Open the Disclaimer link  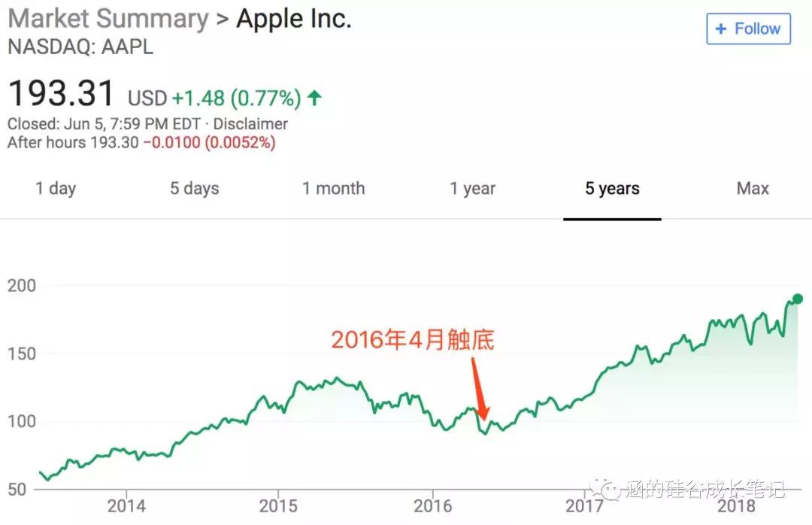pyautogui.click(x=250, y=124)
